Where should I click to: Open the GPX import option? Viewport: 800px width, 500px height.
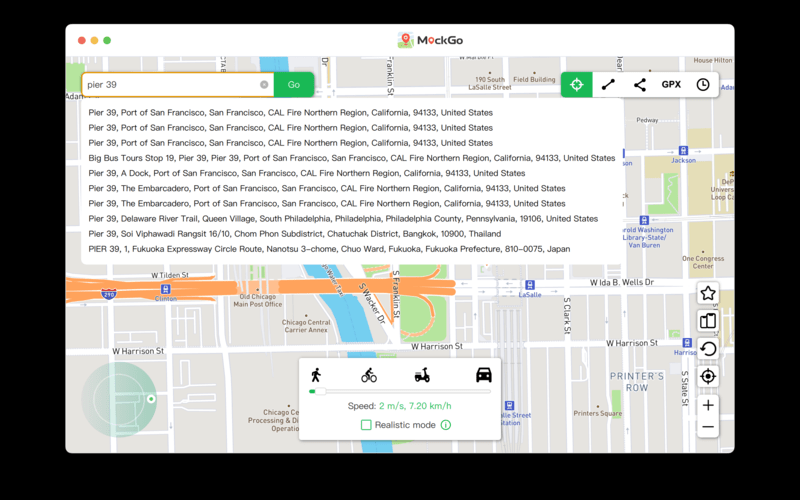[671, 85]
